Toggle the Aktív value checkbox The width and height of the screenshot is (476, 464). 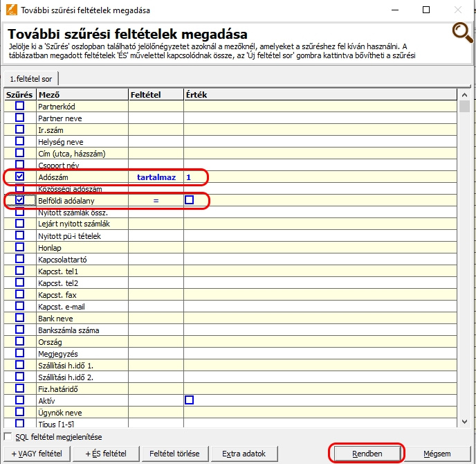[x=189, y=400]
